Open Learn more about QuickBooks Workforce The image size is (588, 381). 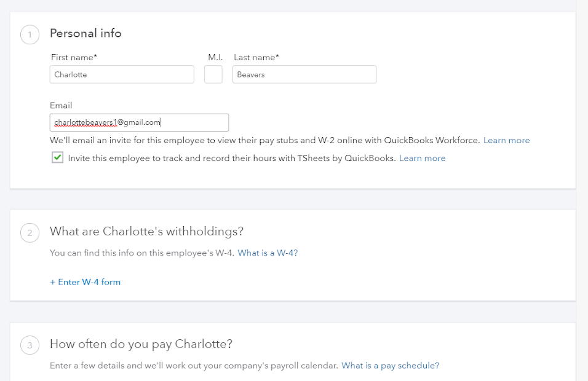pyautogui.click(x=506, y=140)
